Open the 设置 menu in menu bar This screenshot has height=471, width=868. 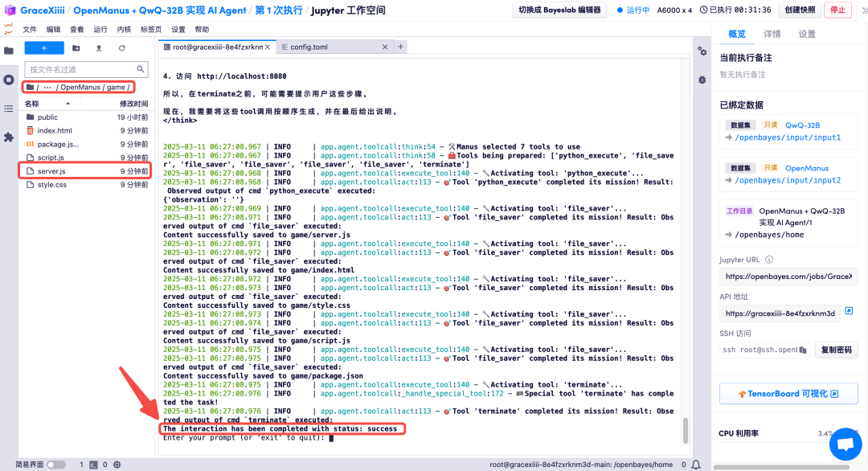click(178, 29)
